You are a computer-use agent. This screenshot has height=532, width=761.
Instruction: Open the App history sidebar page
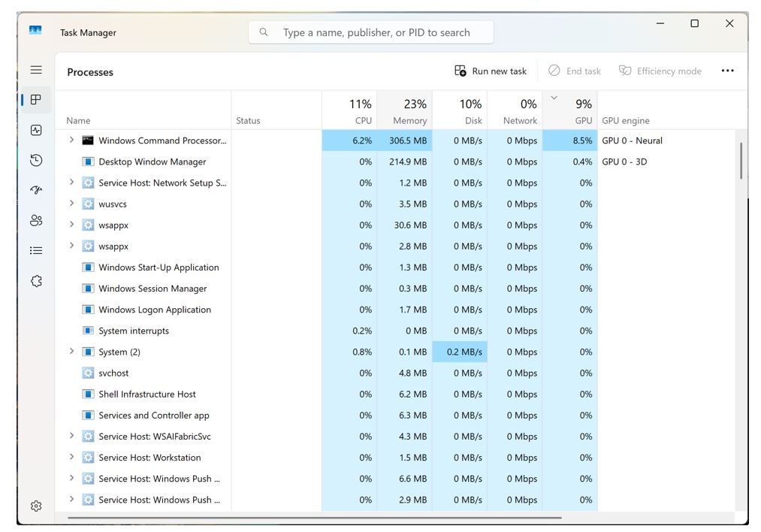pyautogui.click(x=36, y=160)
